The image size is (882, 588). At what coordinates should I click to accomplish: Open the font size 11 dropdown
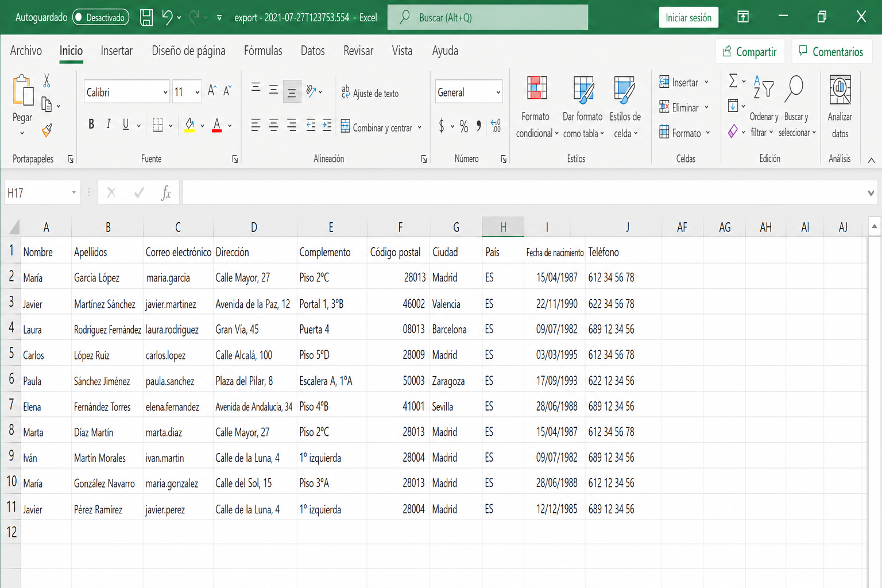click(198, 92)
